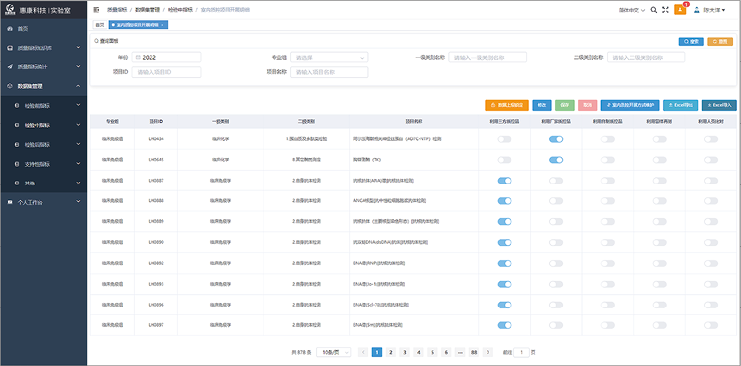
Task: Open the 10条/页 page size dropdown
Action: (x=334, y=352)
